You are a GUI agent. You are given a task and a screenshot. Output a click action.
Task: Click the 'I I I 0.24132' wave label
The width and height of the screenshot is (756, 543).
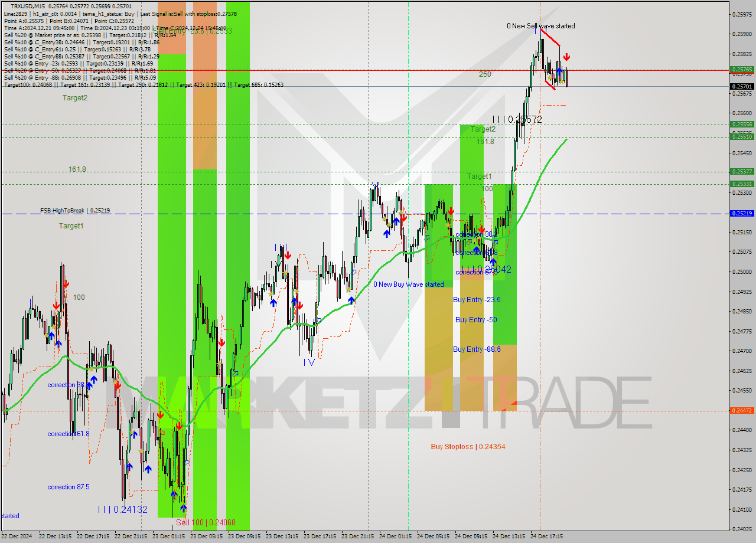click(x=123, y=509)
